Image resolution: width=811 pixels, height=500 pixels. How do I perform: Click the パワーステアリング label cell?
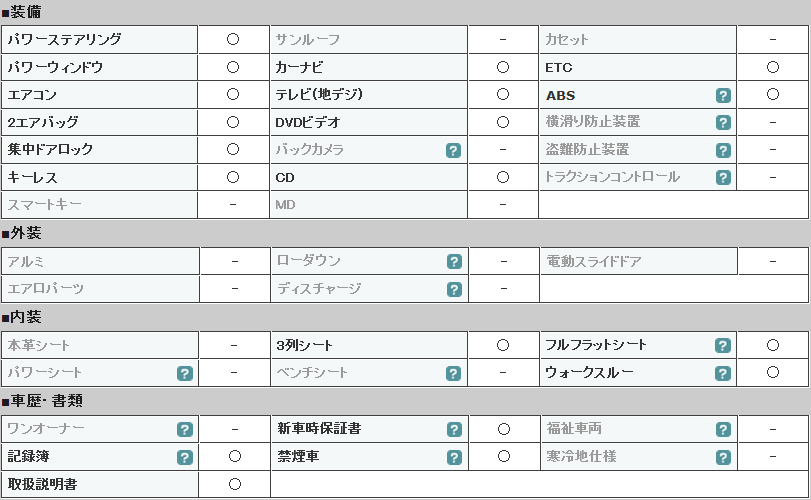pos(99,39)
